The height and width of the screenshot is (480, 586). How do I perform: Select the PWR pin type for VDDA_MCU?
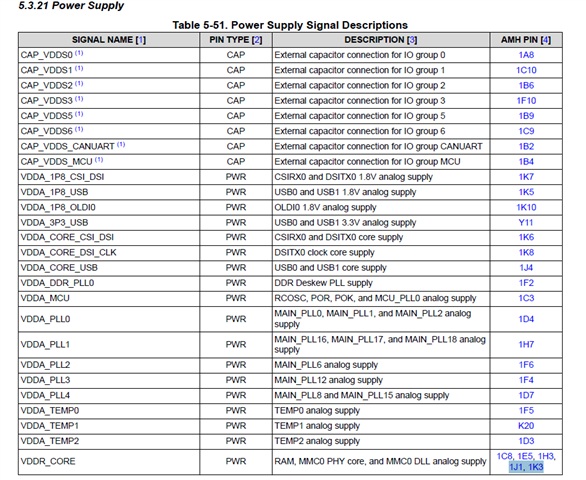pos(236,298)
